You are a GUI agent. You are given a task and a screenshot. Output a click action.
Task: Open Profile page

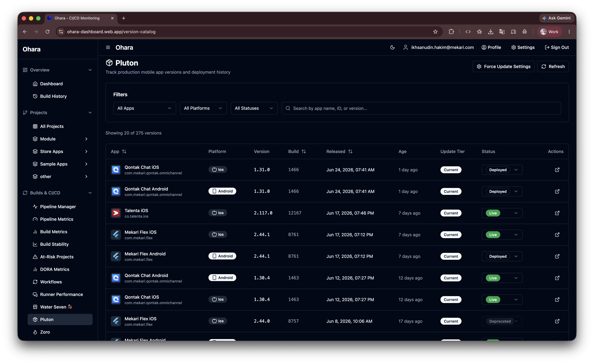click(491, 47)
